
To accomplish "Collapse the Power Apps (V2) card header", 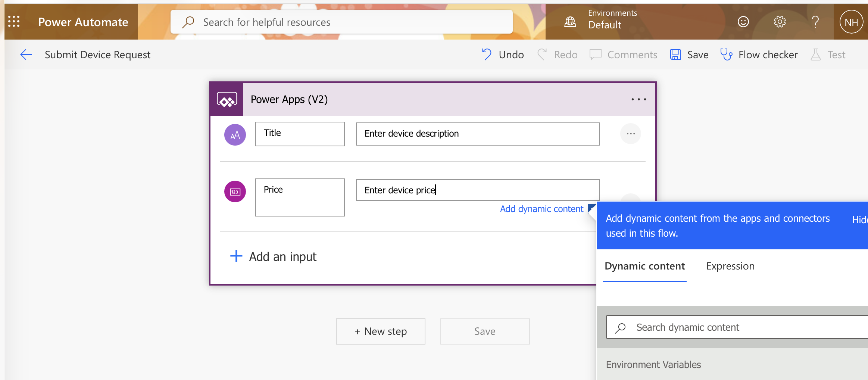I will coord(433,99).
